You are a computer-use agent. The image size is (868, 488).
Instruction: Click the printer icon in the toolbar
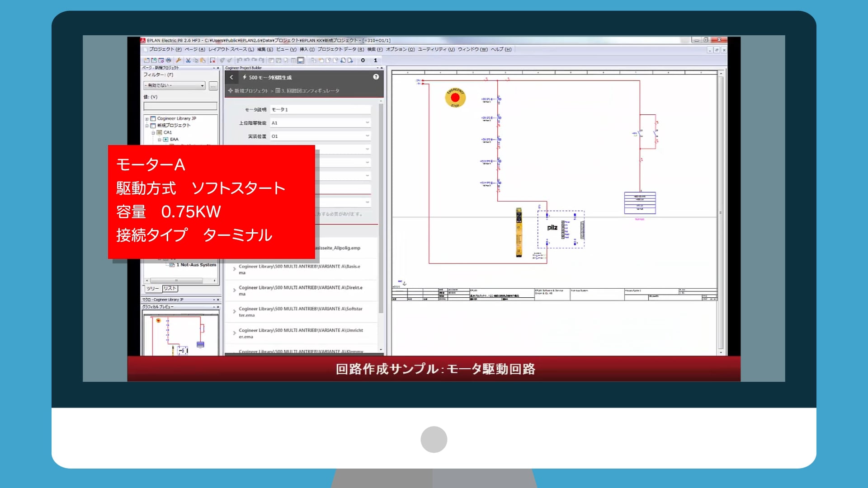click(169, 60)
